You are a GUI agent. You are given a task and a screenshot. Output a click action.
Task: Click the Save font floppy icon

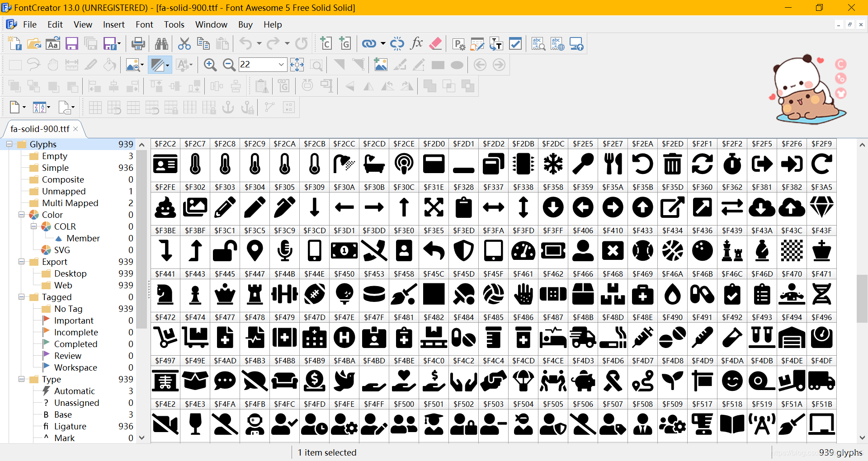[72, 43]
